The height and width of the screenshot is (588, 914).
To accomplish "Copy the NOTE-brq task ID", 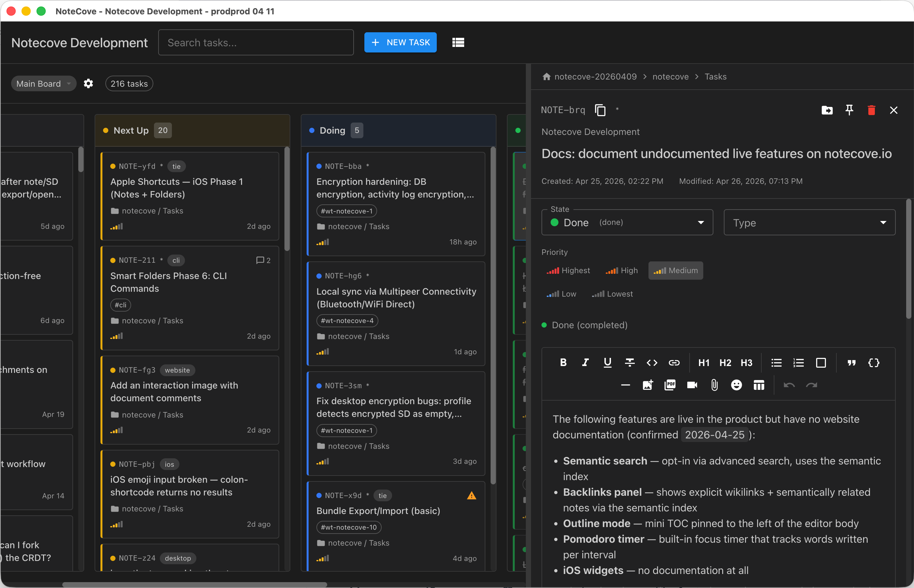I will (600, 110).
